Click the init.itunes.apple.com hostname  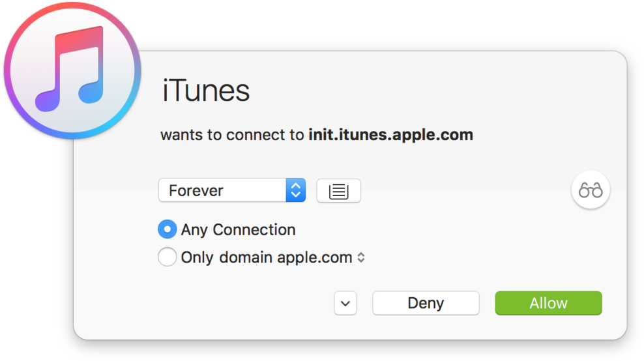391,135
